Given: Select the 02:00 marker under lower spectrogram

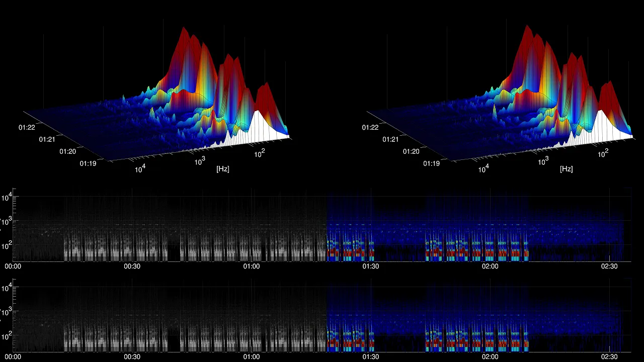Looking at the screenshot, I should [x=490, y=356].
